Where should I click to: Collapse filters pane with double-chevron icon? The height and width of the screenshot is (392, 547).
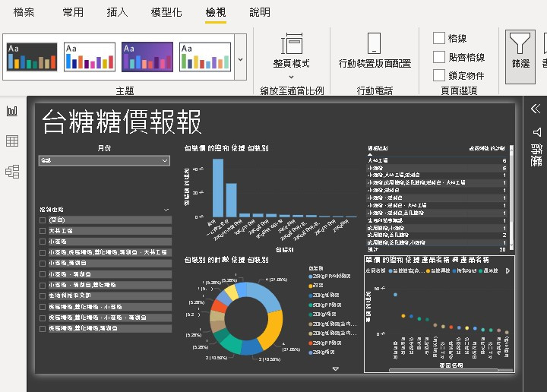536,109
